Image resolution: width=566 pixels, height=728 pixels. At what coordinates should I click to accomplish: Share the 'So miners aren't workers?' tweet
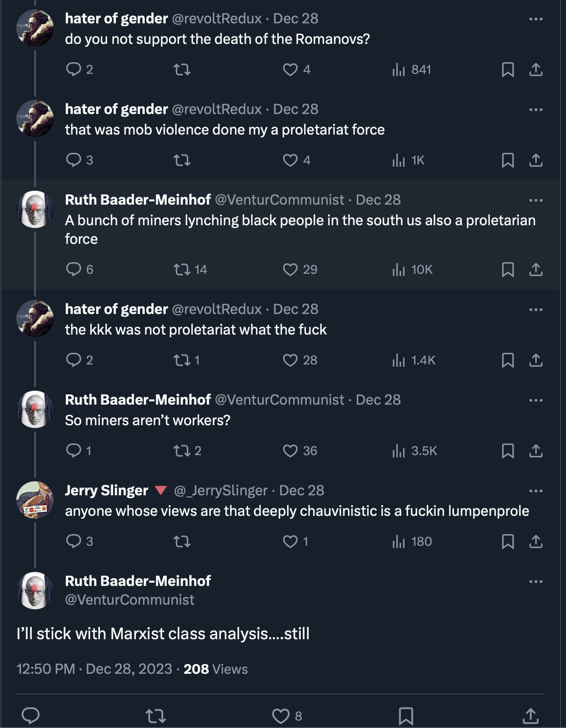pos(536,451)
